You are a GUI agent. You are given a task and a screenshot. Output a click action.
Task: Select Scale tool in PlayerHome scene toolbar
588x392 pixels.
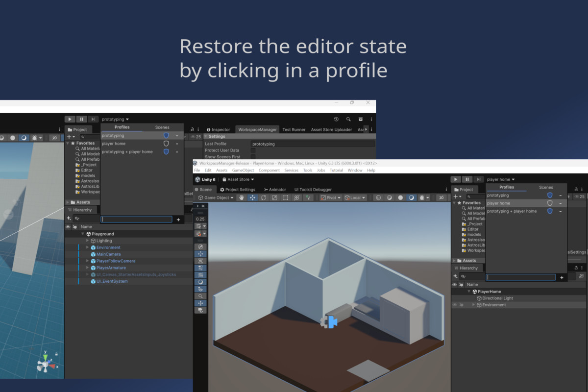pyautogui.click(x=274, y=197)
